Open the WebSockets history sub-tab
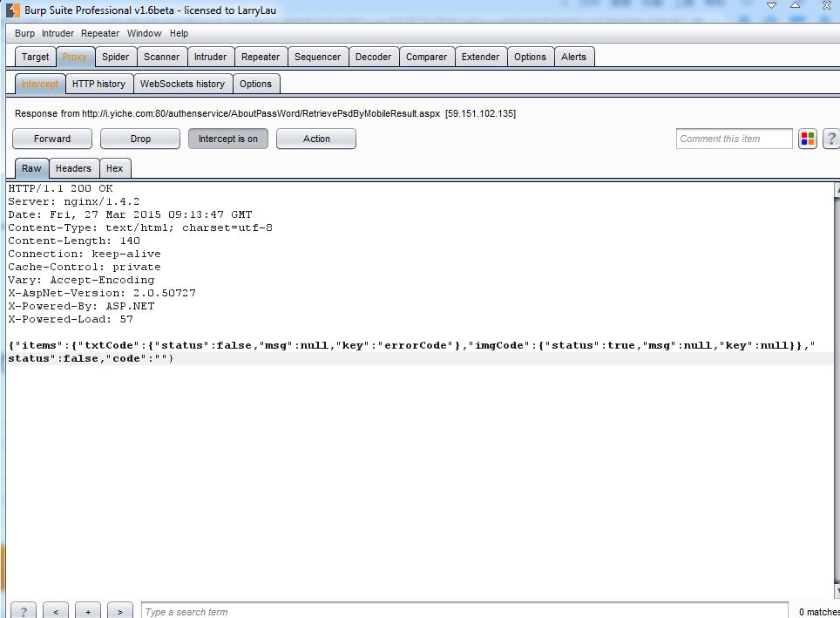 (183, 85)
